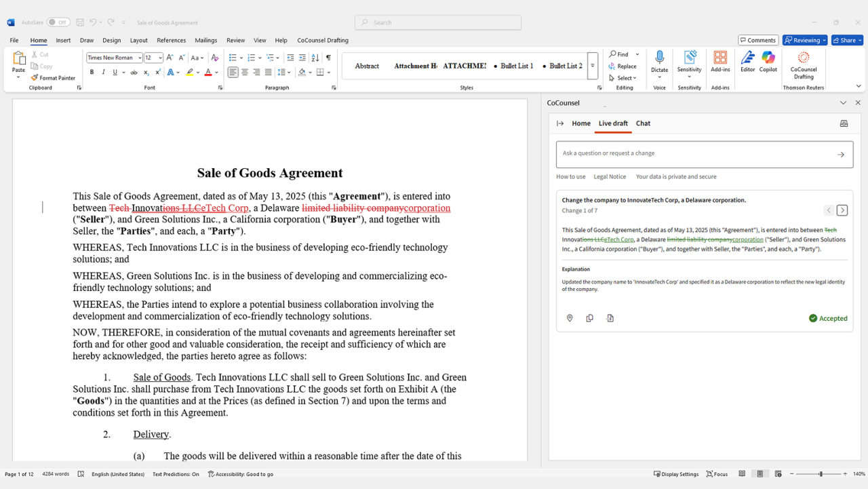Image resolution: width=868 pixels, height=489 pixels.
Task: Toggle italic formatting
Action: click(x=103, y=73)
